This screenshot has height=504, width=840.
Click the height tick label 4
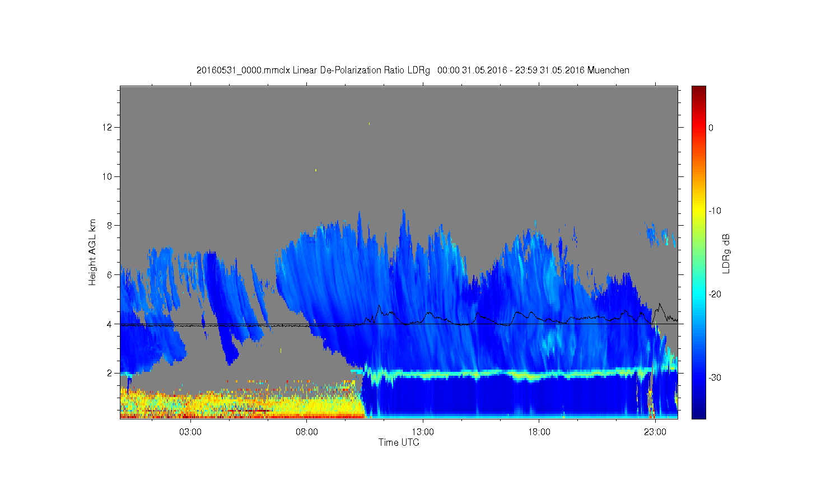[x=110, y=324]
